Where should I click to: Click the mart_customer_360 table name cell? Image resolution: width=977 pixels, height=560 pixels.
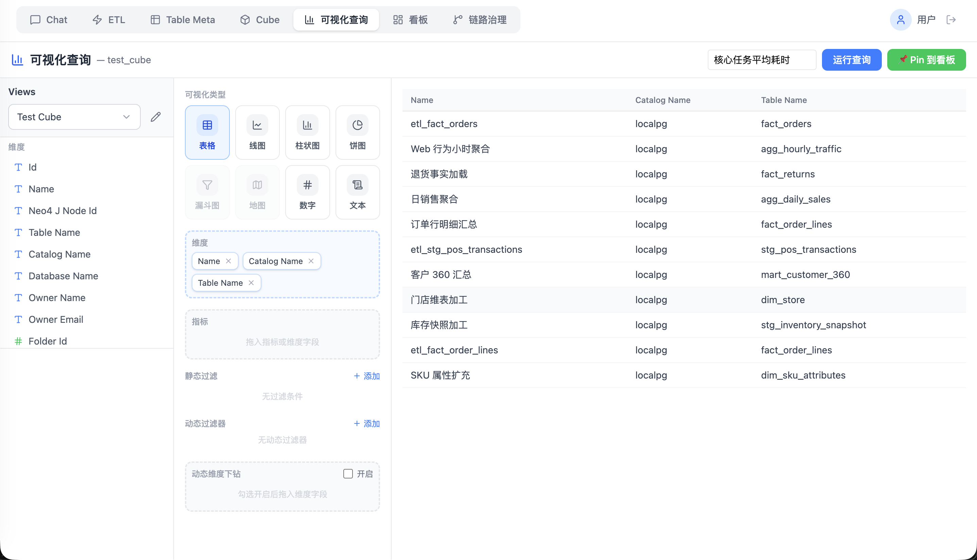click(805, 275)
